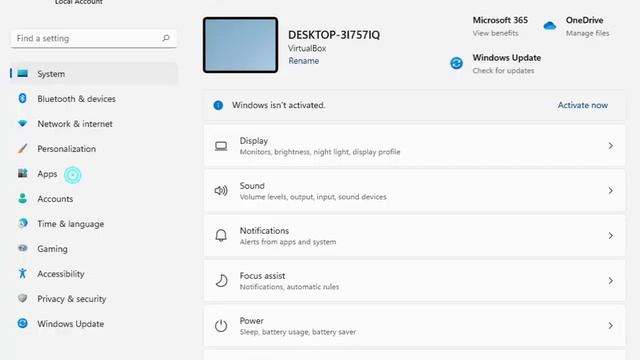Viewport: 640px width, 360px height.
Task: Open Windows Update in sidebar
Action: [x=94, y=324]
